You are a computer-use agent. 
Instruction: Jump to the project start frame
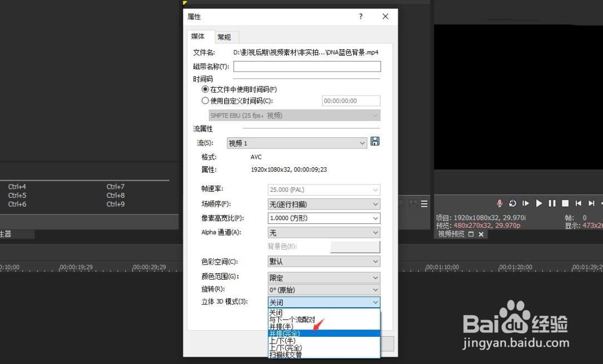(x=578, y=203)
